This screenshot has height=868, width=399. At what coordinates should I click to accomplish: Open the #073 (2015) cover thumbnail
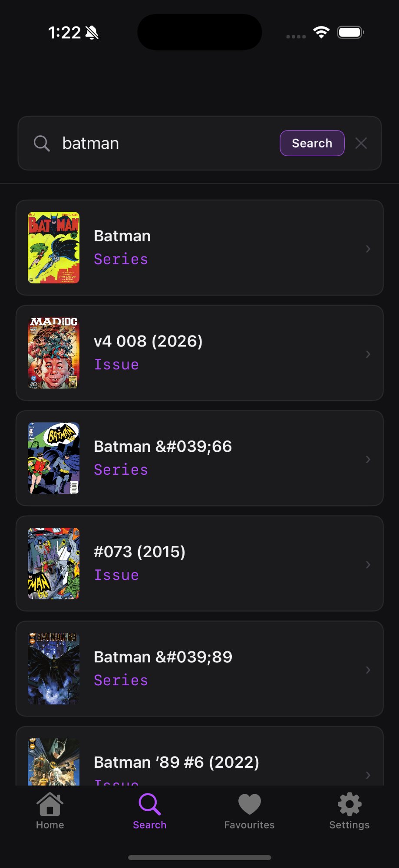point(54,563)
